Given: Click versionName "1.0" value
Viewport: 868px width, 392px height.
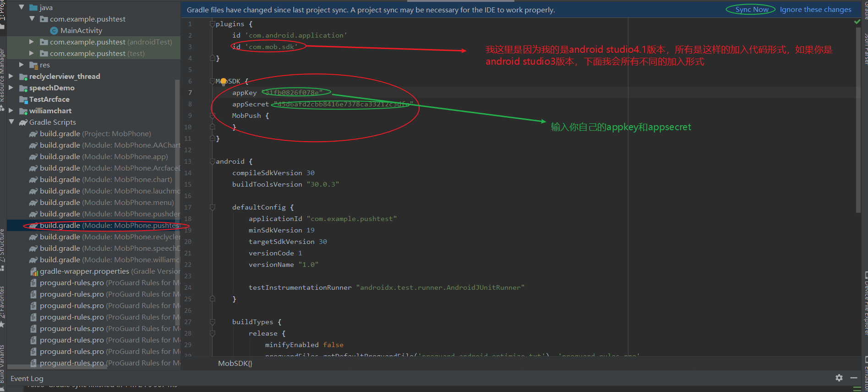Looking at the screenshot, I should point(308,265).
